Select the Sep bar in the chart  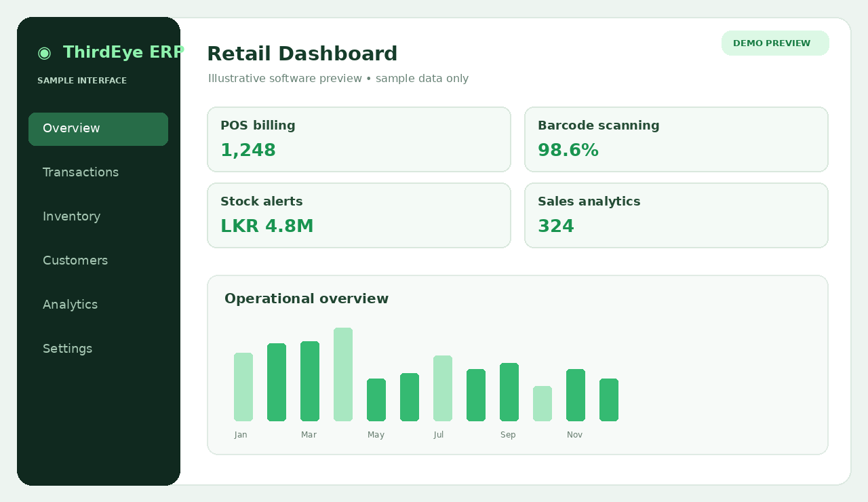tap(509, 392)
